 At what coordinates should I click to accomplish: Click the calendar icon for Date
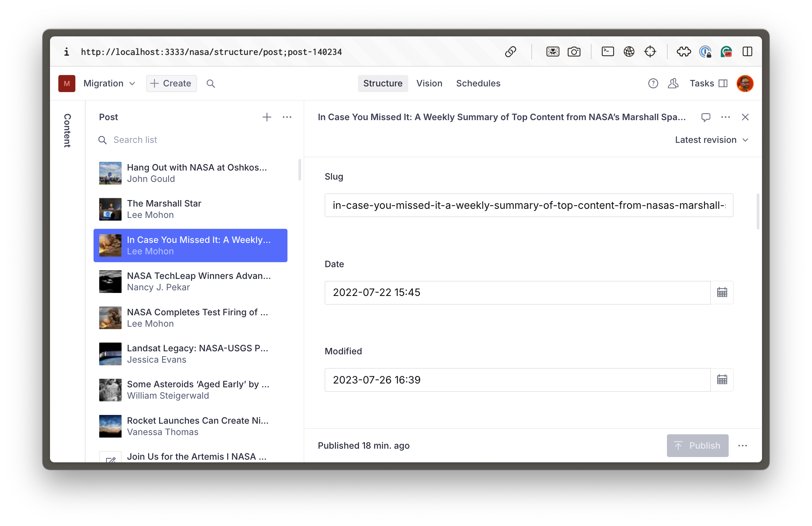click(x=722, y=292)
